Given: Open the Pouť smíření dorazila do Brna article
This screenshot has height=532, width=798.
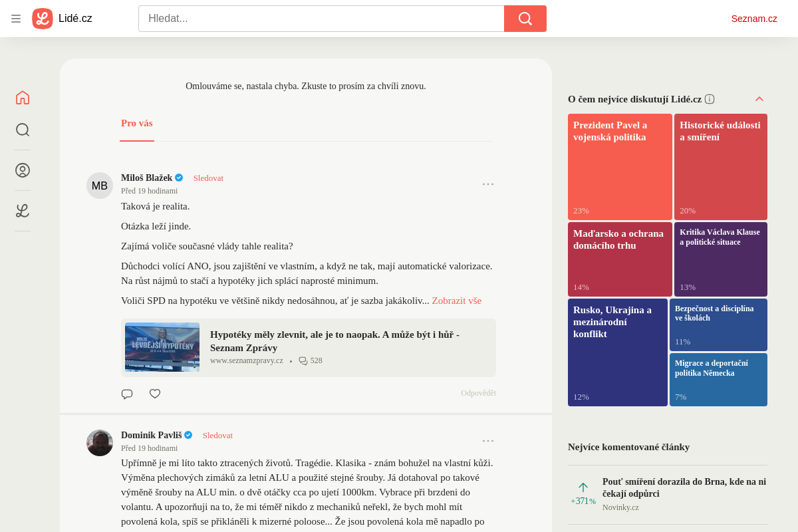Looking at the screenshot, I should tap(684, 487).
